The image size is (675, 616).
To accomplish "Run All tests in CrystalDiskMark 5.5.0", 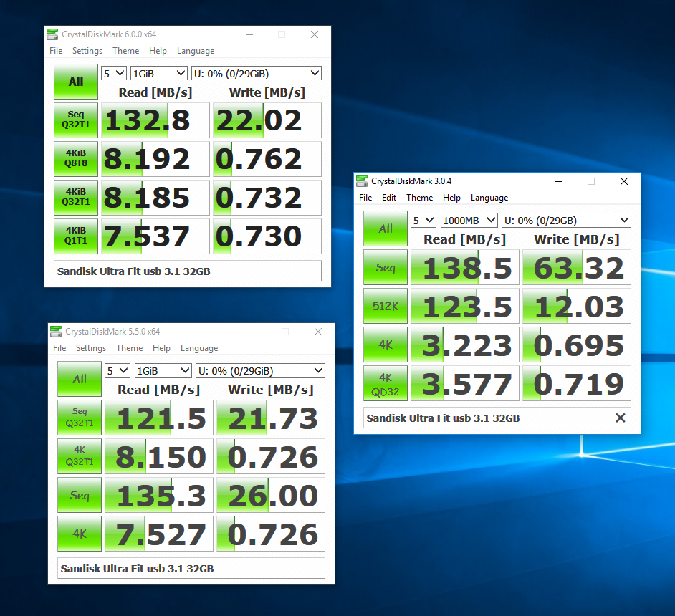I will (80, 379).
